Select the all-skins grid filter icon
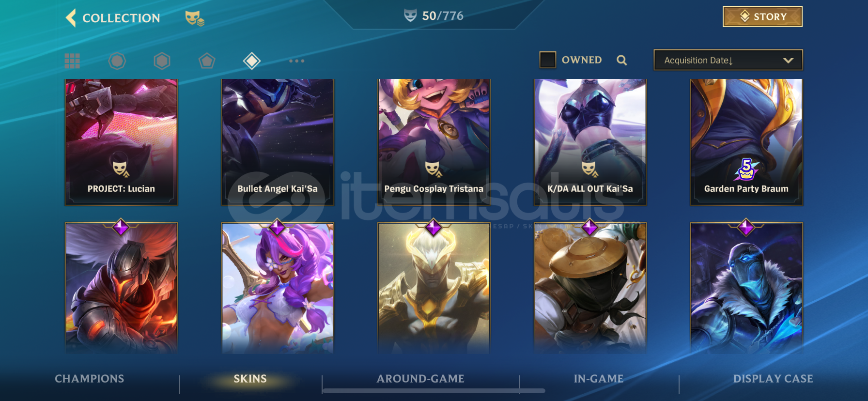Image resolution: width=868 pixels, height=401 pixels. [72, 61]
